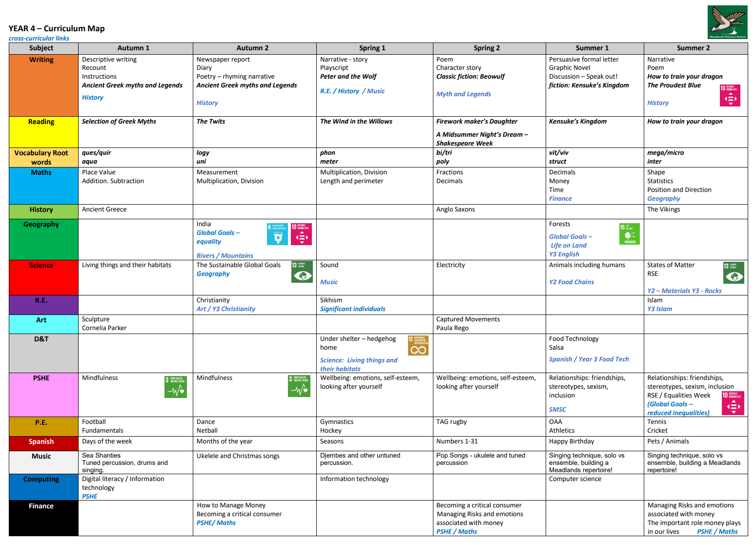Open the Y2 Food Chains link
Viewport: 756px width, 545px height.
click(571, 282)
